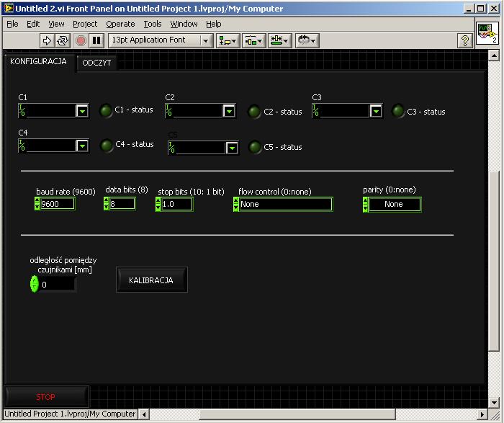Click the flow control increment stepper
This screenshot has height=423, width=504.
(x=236, y=201)
